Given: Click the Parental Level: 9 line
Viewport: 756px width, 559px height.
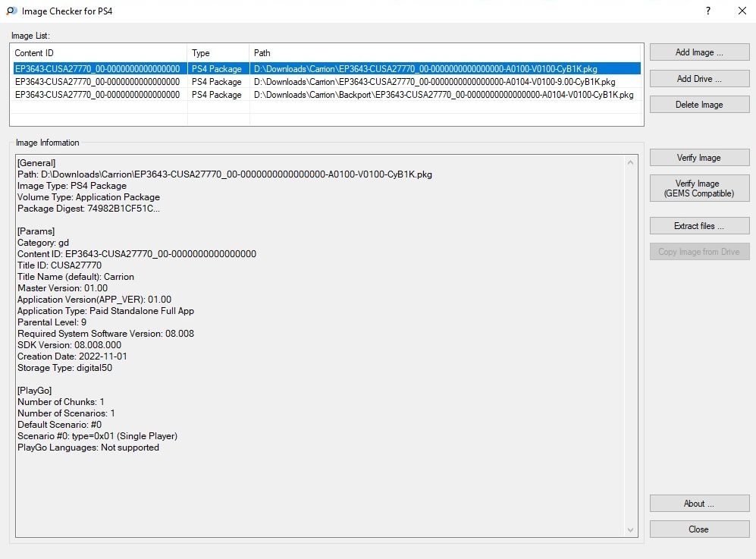Looking at the screenshot, I should coord(52,322).
